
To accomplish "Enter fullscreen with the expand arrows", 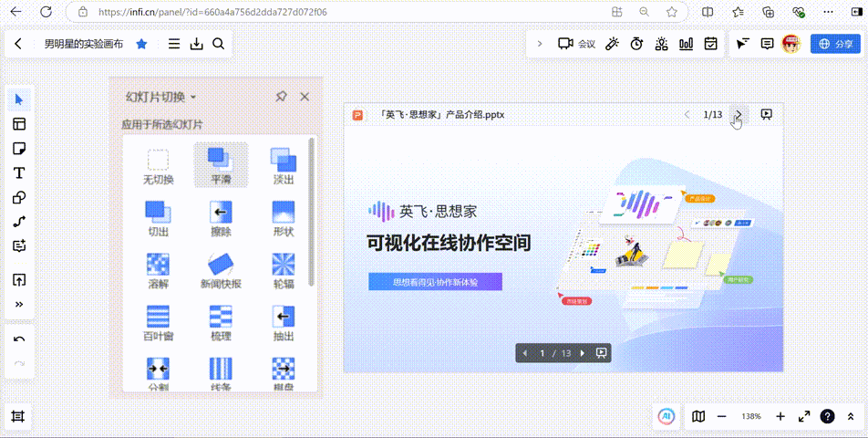I will pyautogui.click(x=804, y=416).
